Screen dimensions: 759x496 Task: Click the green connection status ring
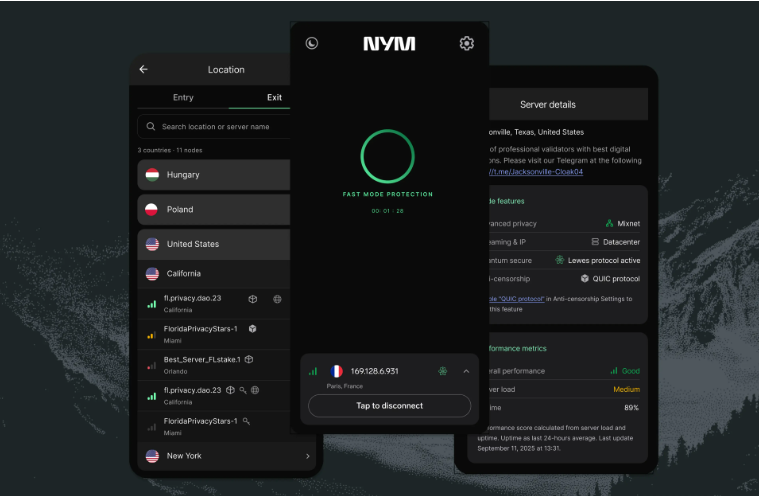(388, 156)
